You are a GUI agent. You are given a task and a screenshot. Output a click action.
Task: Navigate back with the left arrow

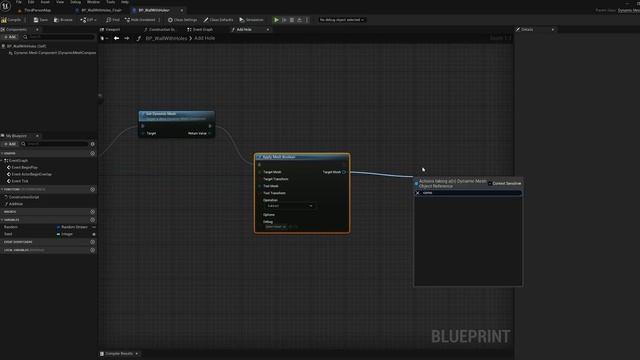pyautogui.click(x=116, y=38)
